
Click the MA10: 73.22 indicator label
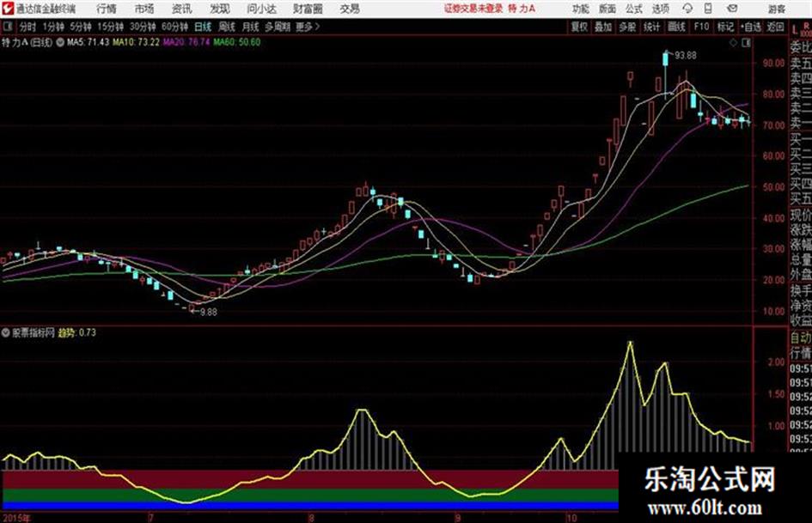pyautogui.click(x=137, y=42)
